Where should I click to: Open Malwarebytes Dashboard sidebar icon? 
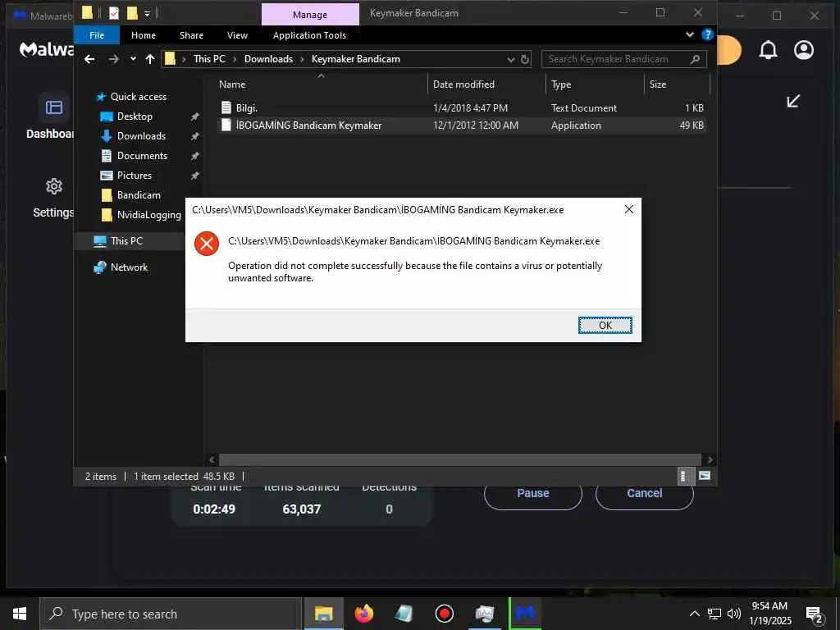click(x=53, y=107)
